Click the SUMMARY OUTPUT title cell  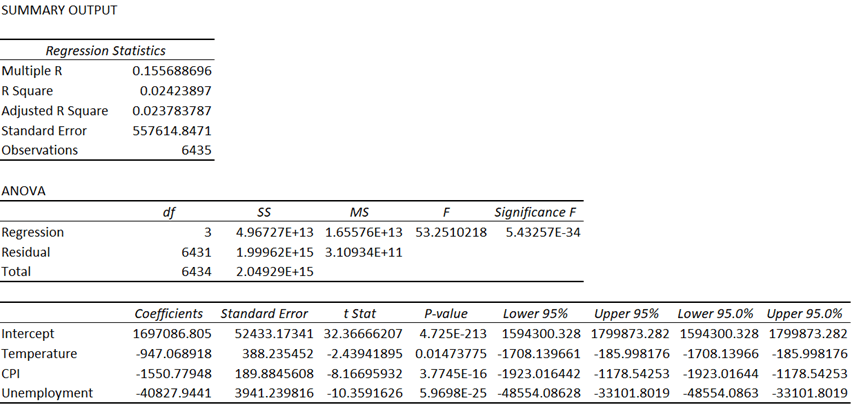pyautogui.click(x=59, y=10)
